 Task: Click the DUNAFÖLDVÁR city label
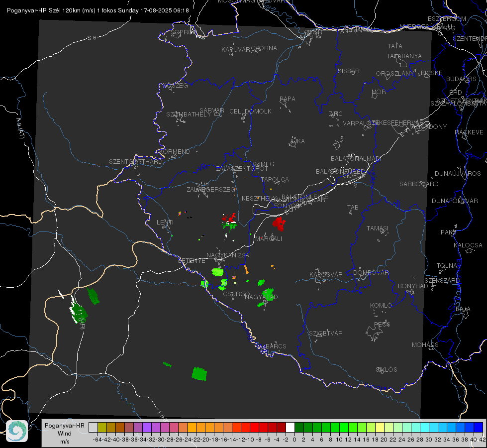455,201
